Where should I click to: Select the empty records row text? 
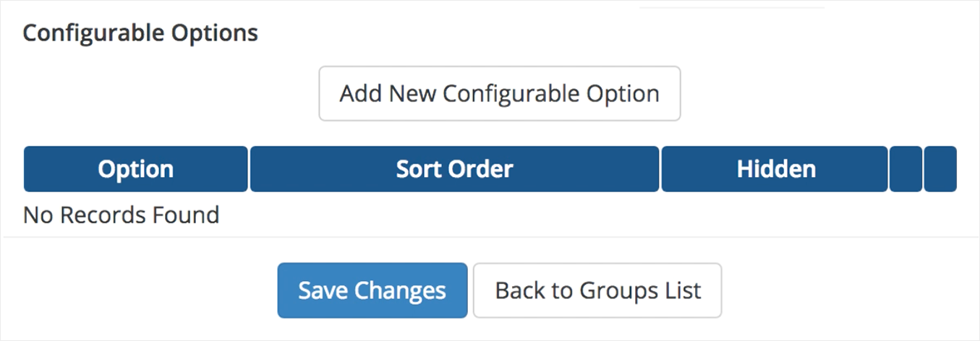[121, 215]
